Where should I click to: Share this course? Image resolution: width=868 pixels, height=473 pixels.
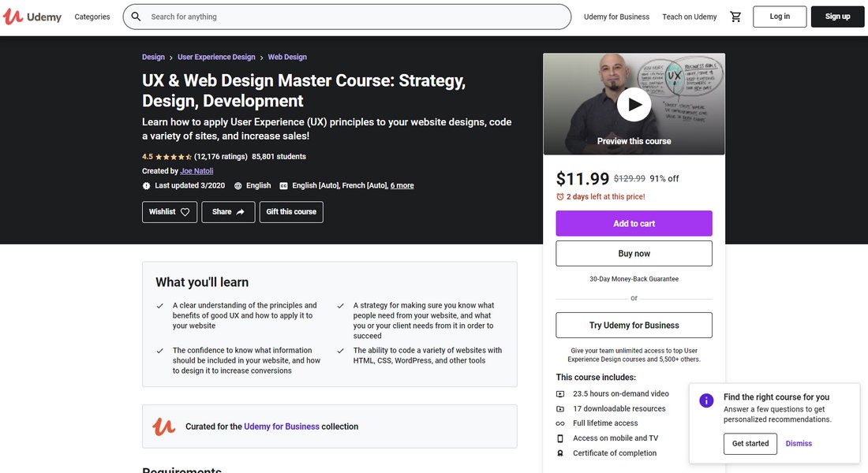[x=228, y=212]
